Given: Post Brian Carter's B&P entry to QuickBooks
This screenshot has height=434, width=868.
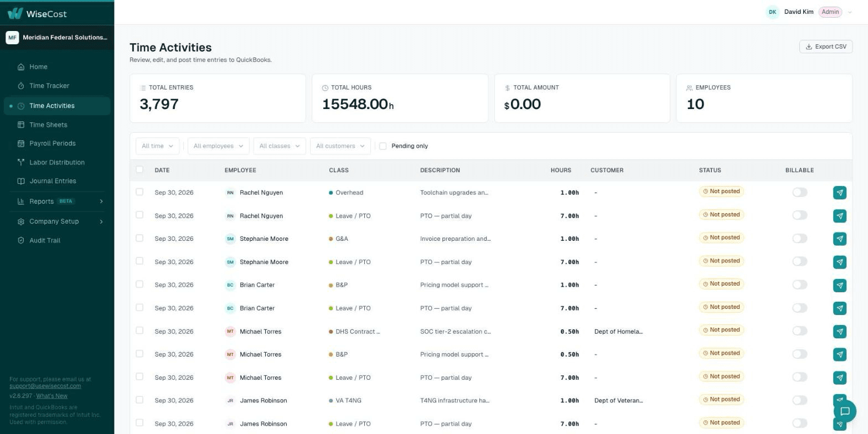Looking at the screenshot, I should point(840,285).
